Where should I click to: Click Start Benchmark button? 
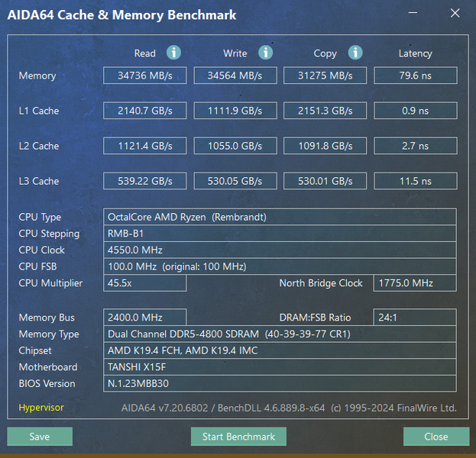click(x=238, y=437)
